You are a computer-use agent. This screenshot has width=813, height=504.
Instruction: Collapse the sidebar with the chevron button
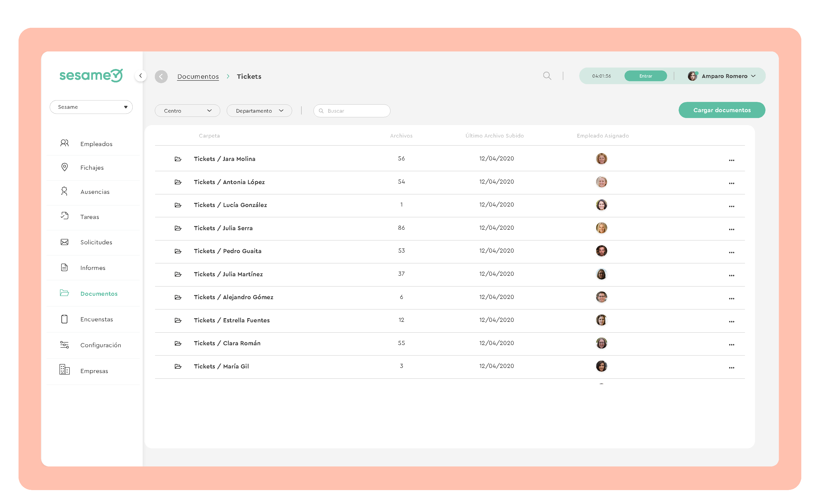(141, 76)
